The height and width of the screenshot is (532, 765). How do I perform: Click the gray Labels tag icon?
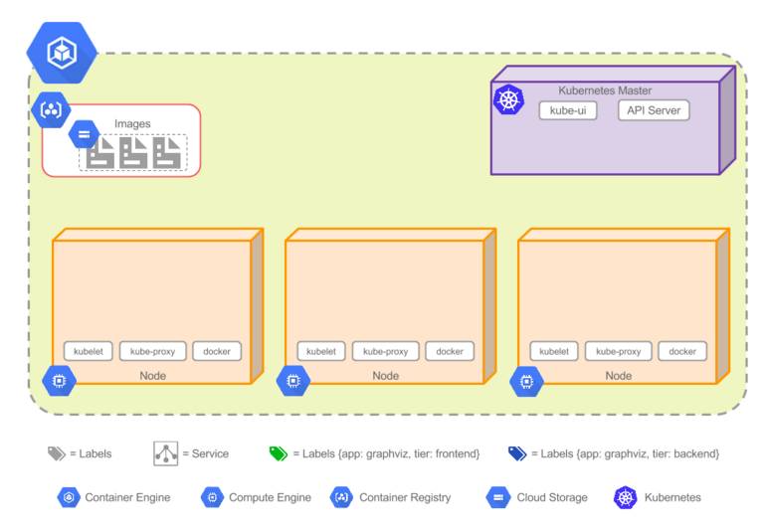coord(57,453)
